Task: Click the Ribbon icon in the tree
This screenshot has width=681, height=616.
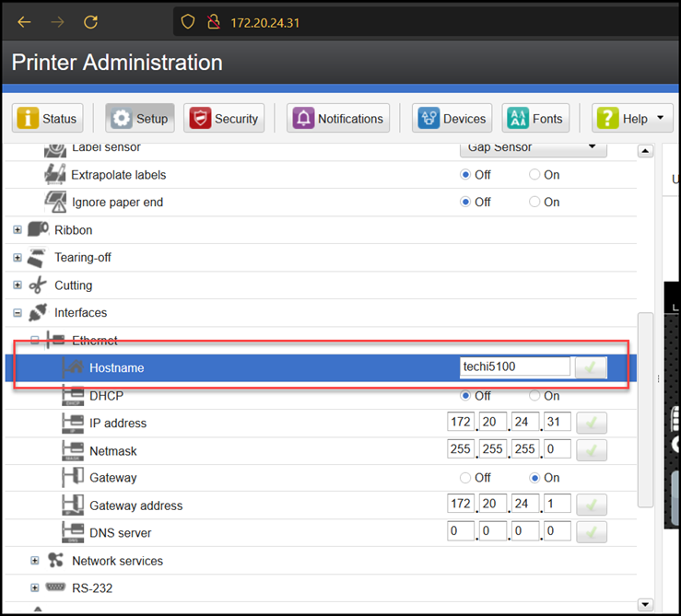Action: 39,230
